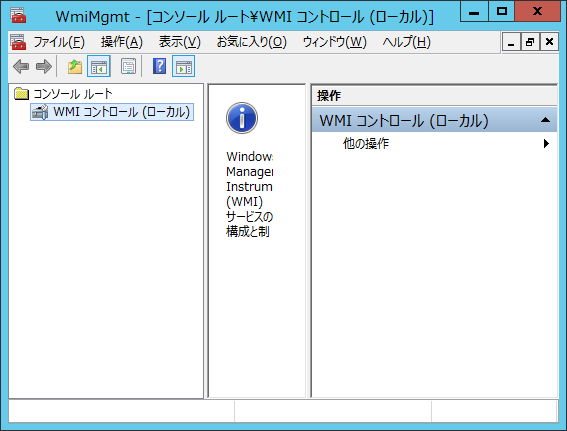Viewport: 567px width, 431px height.
Task: Collapse the WMI コントロール (ローカル) actions section
Action: tap(545, 120)
